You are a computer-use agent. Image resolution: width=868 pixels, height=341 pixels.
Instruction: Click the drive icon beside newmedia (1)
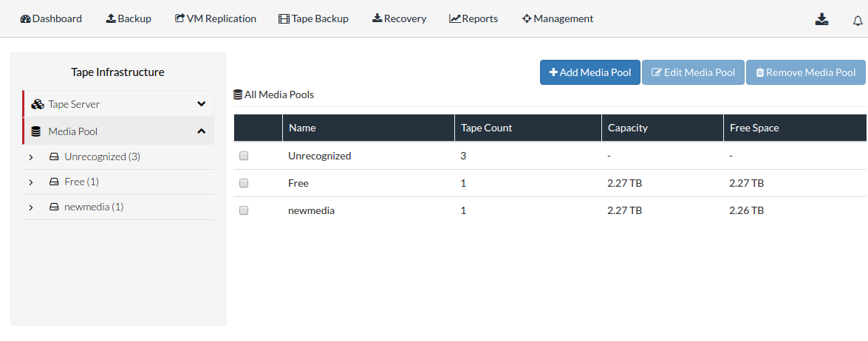click(x=54, y=207)
